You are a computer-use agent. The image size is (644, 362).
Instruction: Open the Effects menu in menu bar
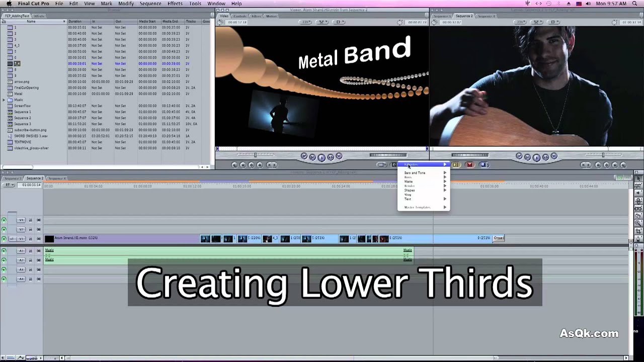tap(175, 4)
